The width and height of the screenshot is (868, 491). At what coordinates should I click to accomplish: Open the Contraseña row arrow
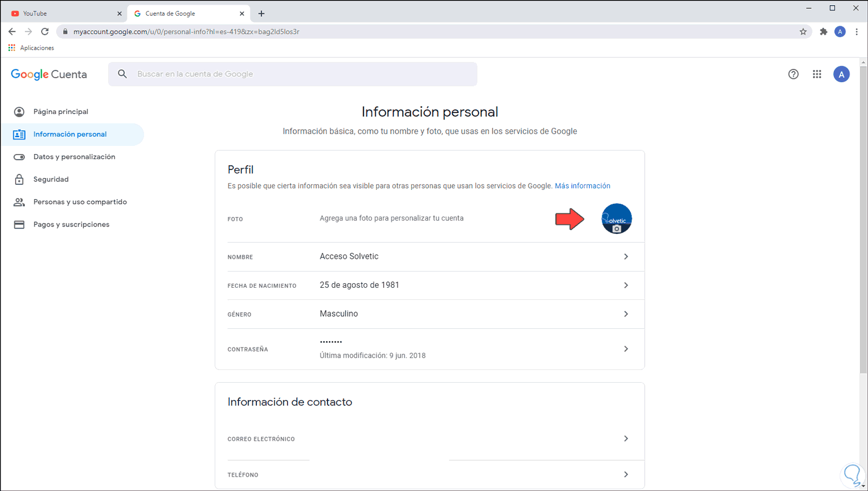[626, 349]
